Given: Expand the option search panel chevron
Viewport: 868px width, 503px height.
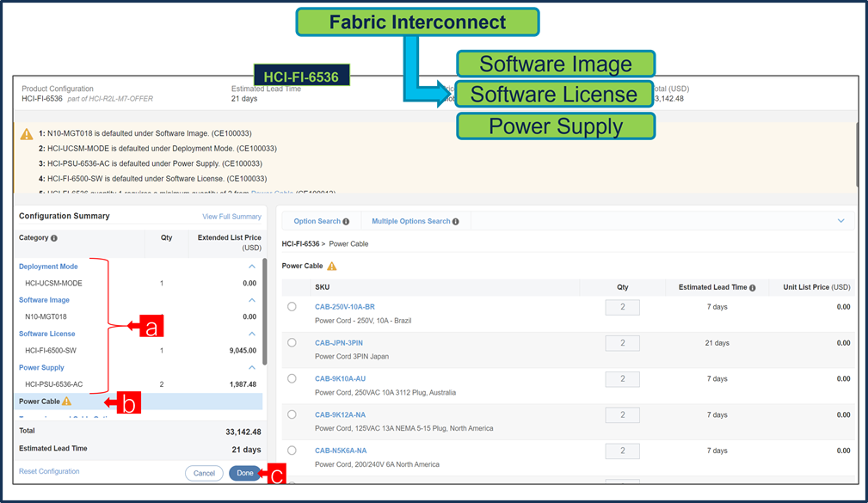Looking at the screenshot, I should (840, 221).
